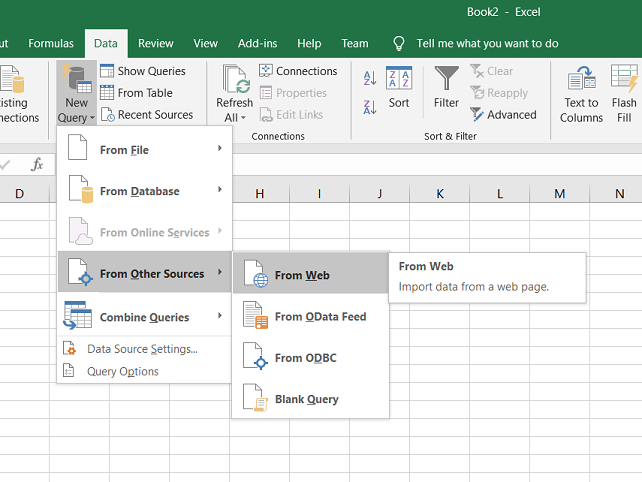Select column N header
The height and width of the screenshot is (482, 642).
[619, 193]
